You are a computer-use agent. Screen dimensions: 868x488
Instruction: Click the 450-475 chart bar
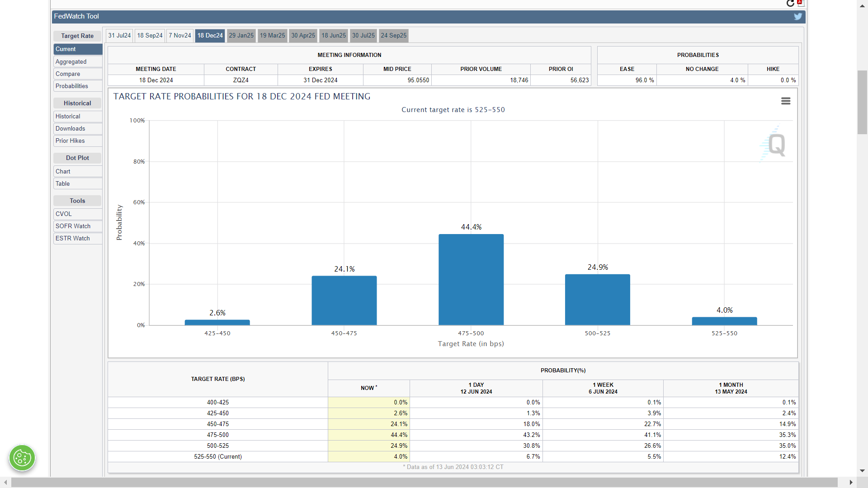(344, 300)
